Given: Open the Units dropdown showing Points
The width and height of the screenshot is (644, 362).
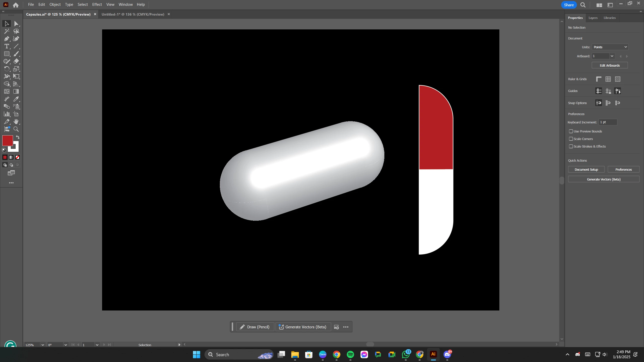Looking at the screenshot, I should pos(610,47).
